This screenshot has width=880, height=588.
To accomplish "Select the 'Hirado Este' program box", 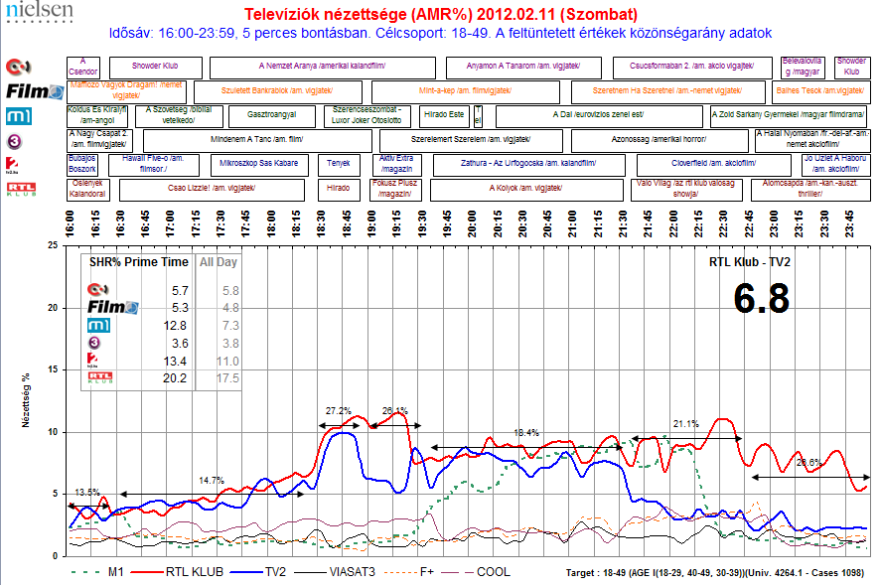I will (x=445, y=116).
